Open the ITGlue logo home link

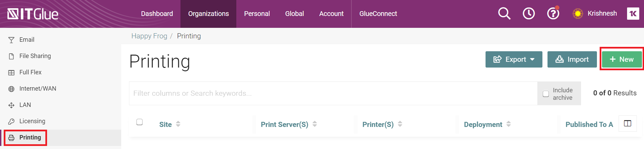[33, 14]
